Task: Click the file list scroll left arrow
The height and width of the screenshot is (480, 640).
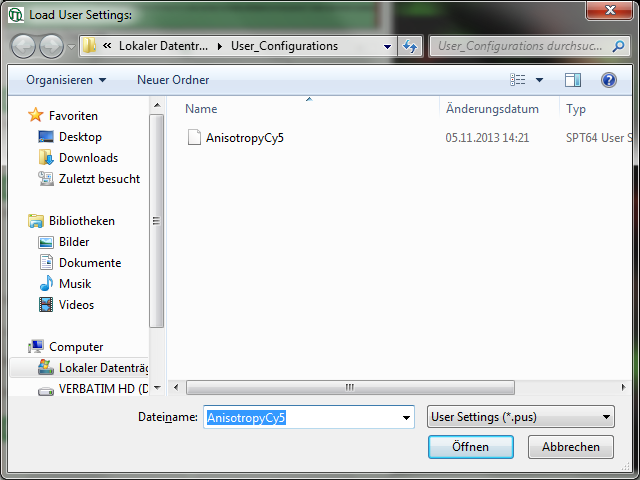Action: 176,387
